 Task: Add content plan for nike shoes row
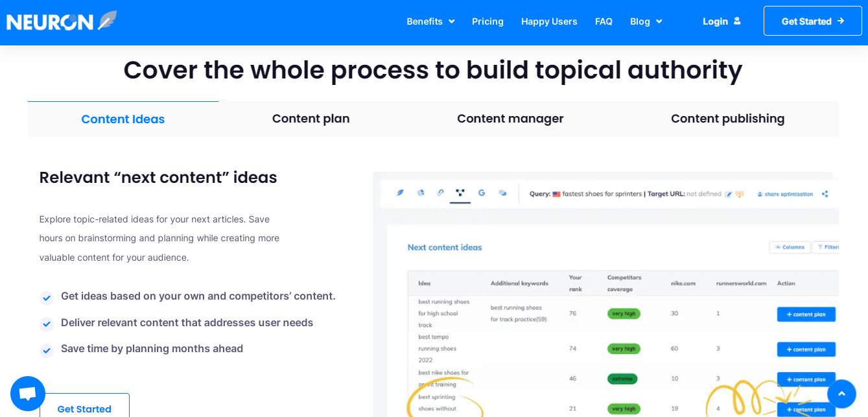[806, 379]
